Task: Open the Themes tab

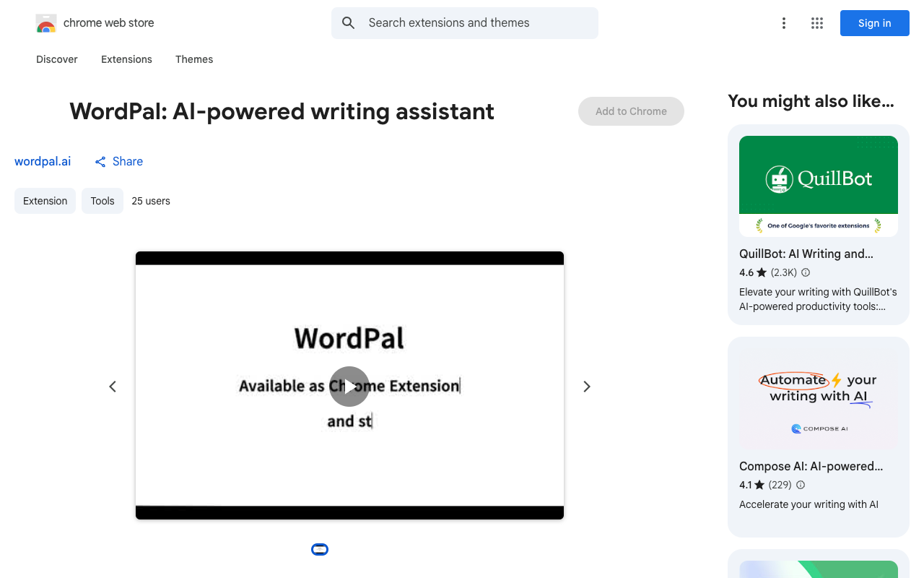Action: click(x=194, y=59)
